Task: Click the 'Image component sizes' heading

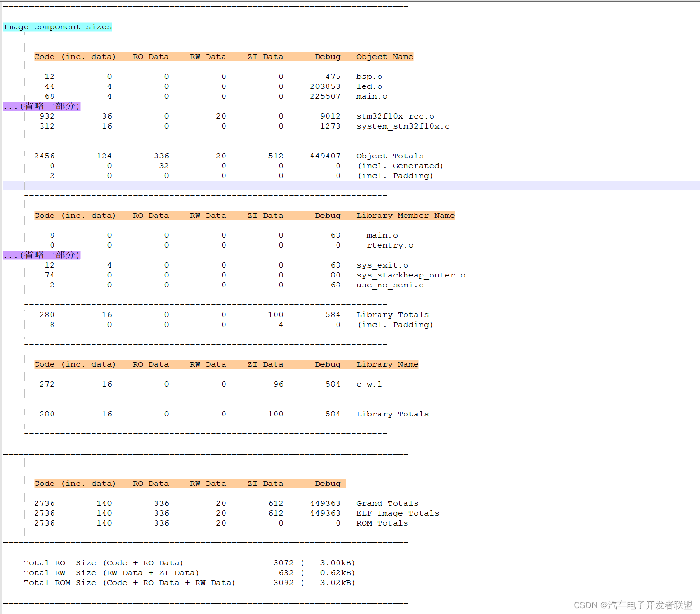Action: pos(57,27)
